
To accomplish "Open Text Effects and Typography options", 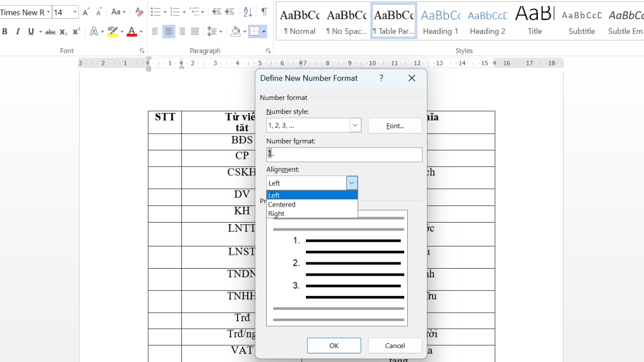I will (x=96, y=32).
